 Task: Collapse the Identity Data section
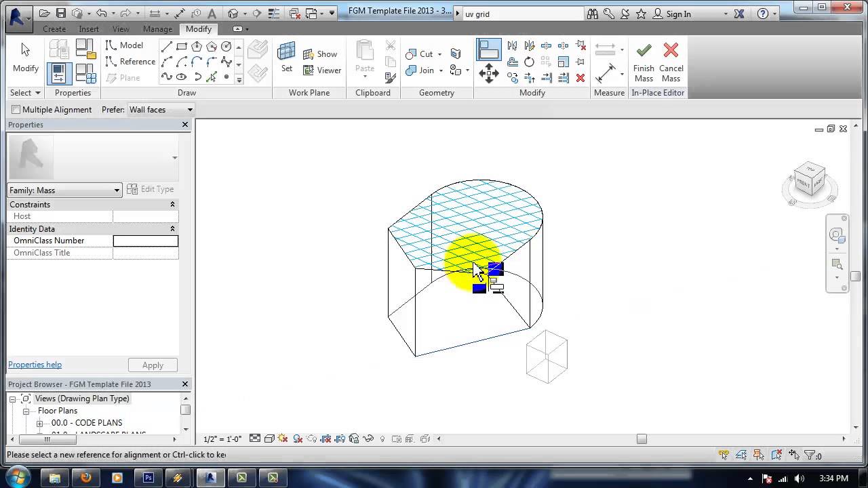tap(172, 229)
